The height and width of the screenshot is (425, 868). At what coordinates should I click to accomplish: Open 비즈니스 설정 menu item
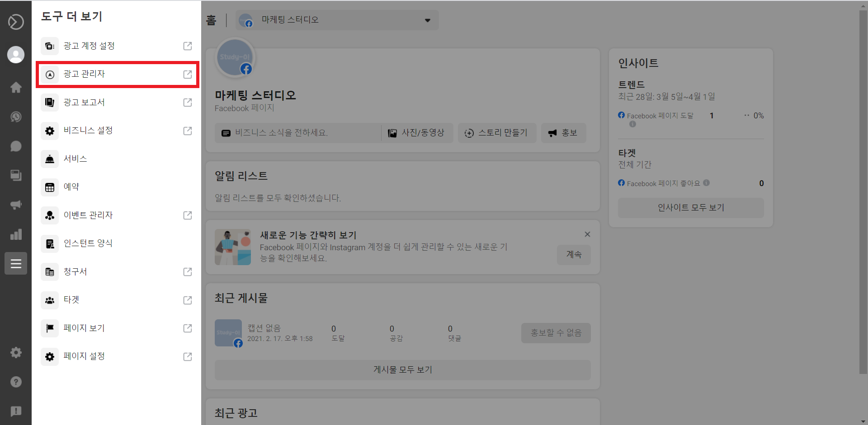[118, 131]
